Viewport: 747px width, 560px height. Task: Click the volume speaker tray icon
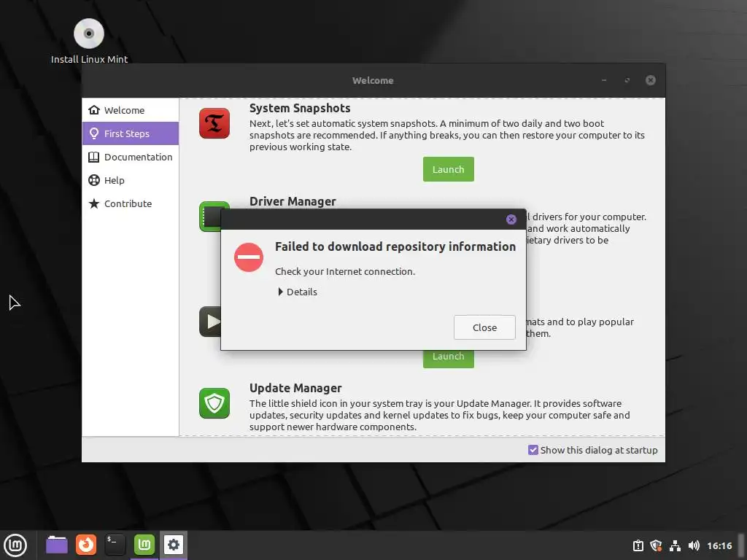tap(694, 545)
